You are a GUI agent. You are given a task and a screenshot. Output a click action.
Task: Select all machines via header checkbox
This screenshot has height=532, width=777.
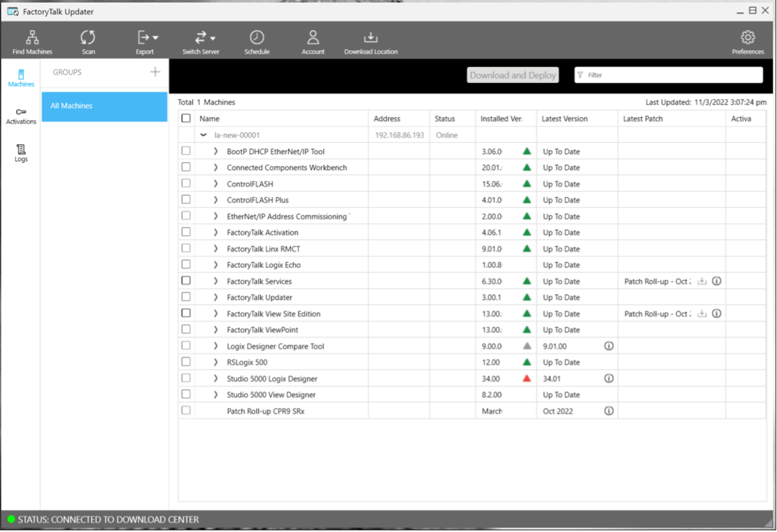(x=186, y=118)
